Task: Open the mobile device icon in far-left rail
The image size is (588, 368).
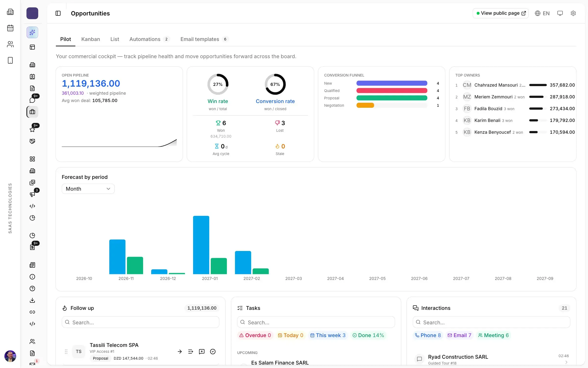Action: click(x=10, y=60)
